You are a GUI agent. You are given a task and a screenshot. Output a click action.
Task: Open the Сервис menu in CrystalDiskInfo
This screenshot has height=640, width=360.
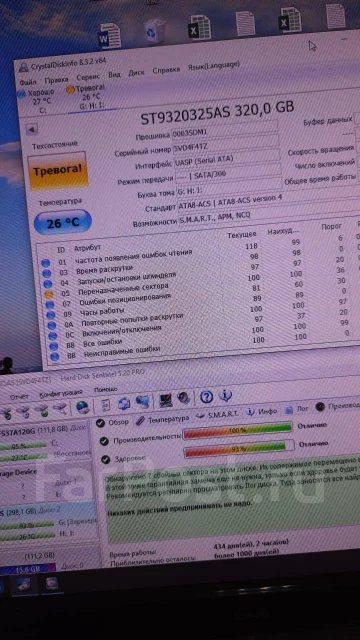88,77
